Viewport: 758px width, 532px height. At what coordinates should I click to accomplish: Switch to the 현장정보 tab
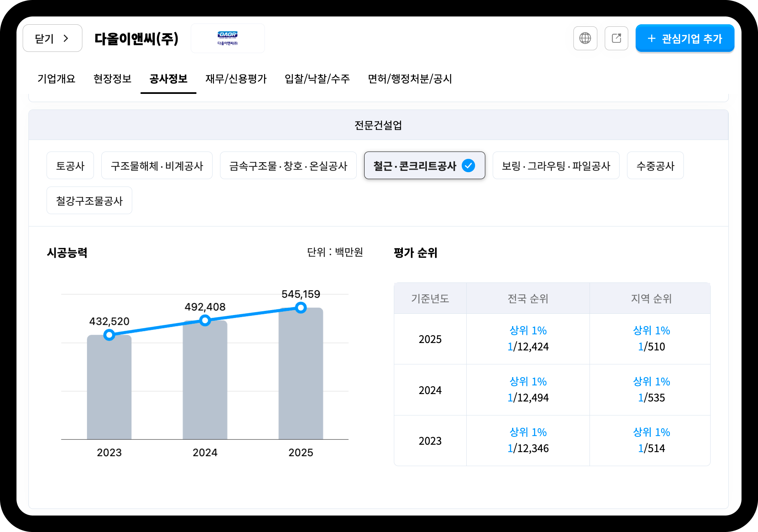(x=112, y=79)
